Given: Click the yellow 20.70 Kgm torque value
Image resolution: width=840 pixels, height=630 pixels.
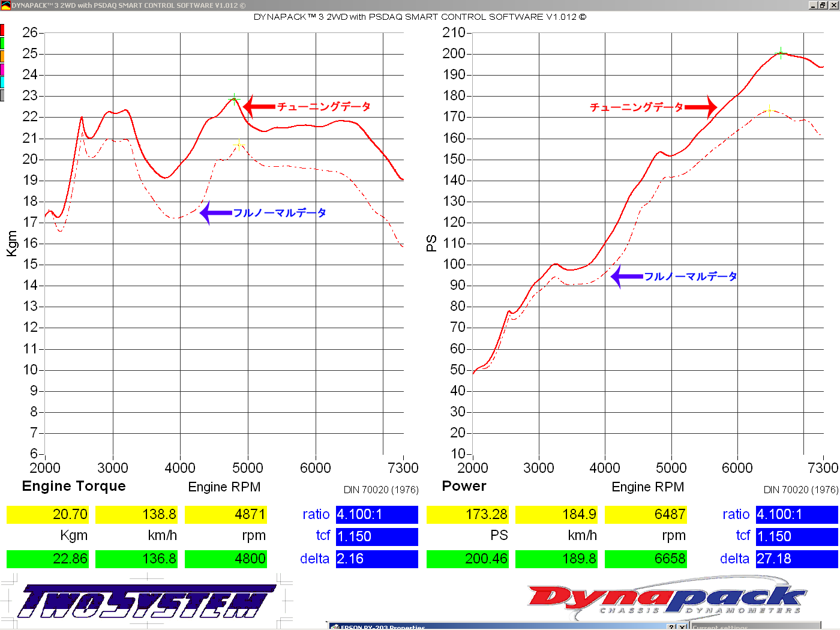Looking at the screenshot, I should (x=47, y=515).
